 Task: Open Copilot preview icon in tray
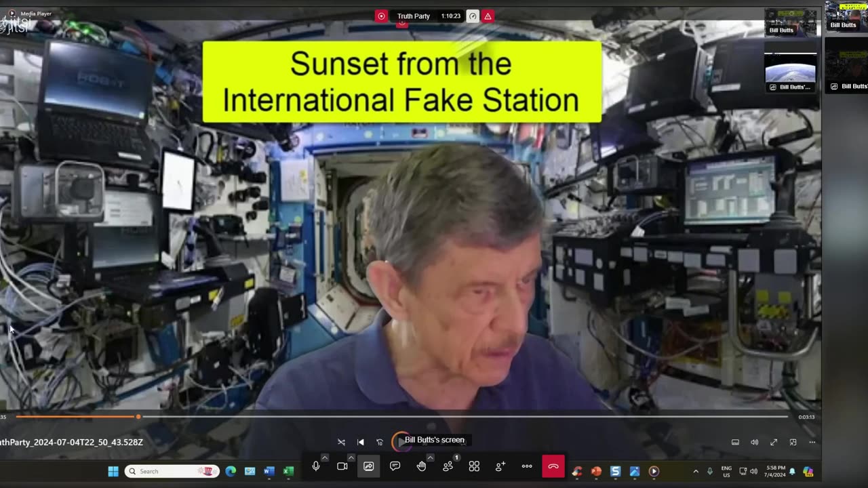[x=808, y=471]
